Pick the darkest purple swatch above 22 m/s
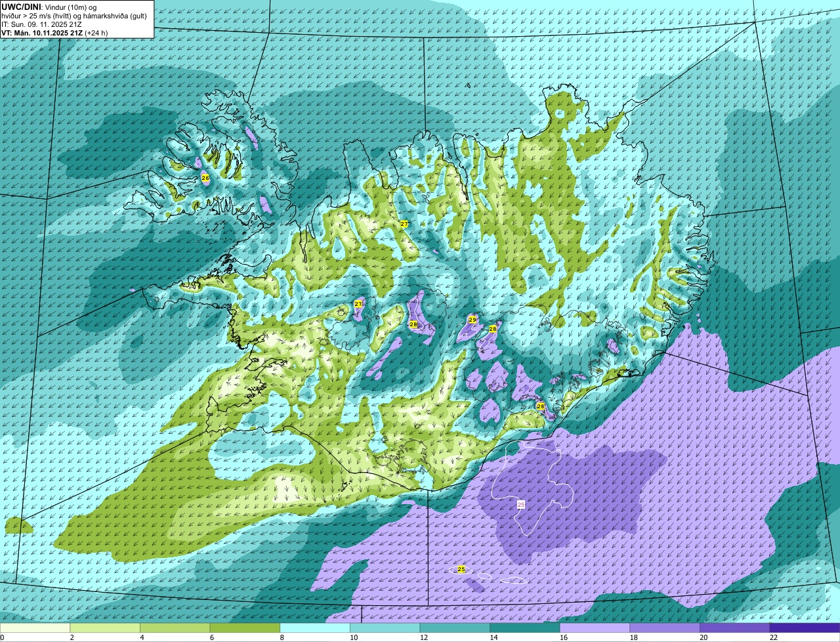 point(805,628)
